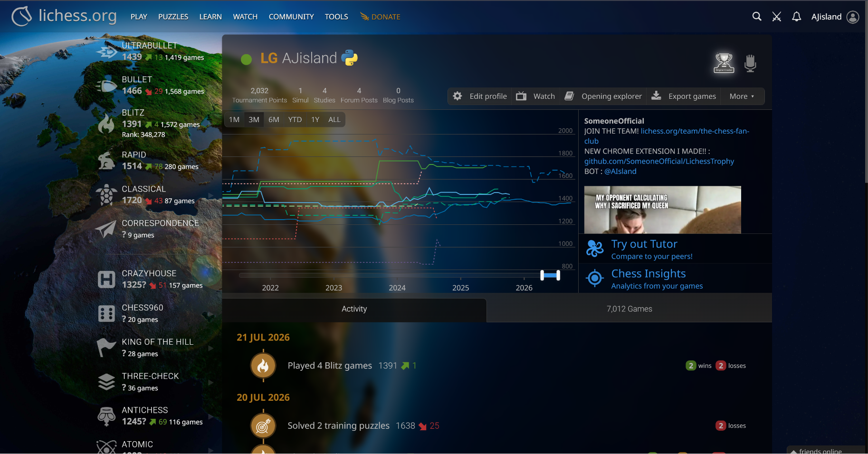868x454 pixels.
Task: Open the LichessTrophy GitHub link
Action: pos(659,161)
